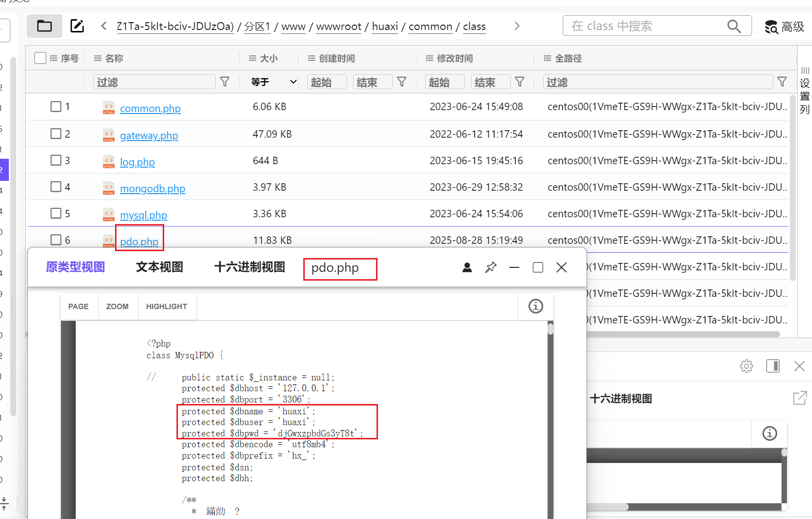Switch to 文本视图 tab
Viewport: 812px width, 519px height.
(x=159, y=267)
